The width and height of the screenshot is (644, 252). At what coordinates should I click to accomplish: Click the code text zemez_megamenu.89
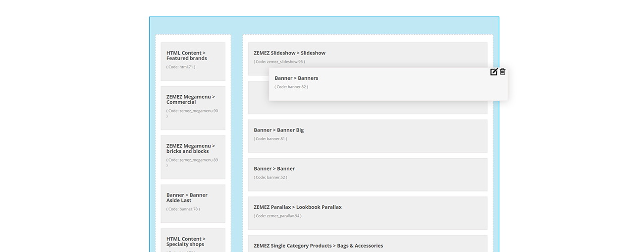pos(192,162)
